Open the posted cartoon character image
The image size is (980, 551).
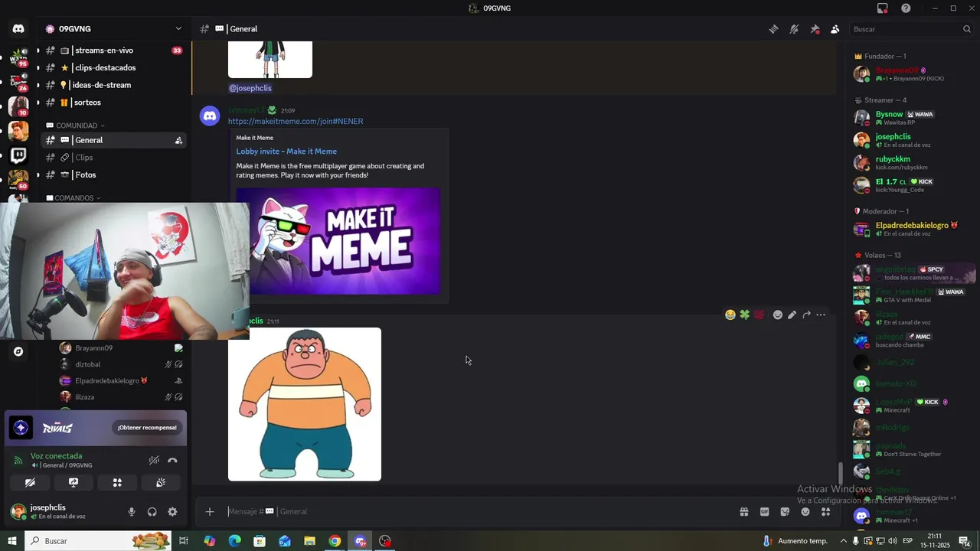tap(305, 404)
